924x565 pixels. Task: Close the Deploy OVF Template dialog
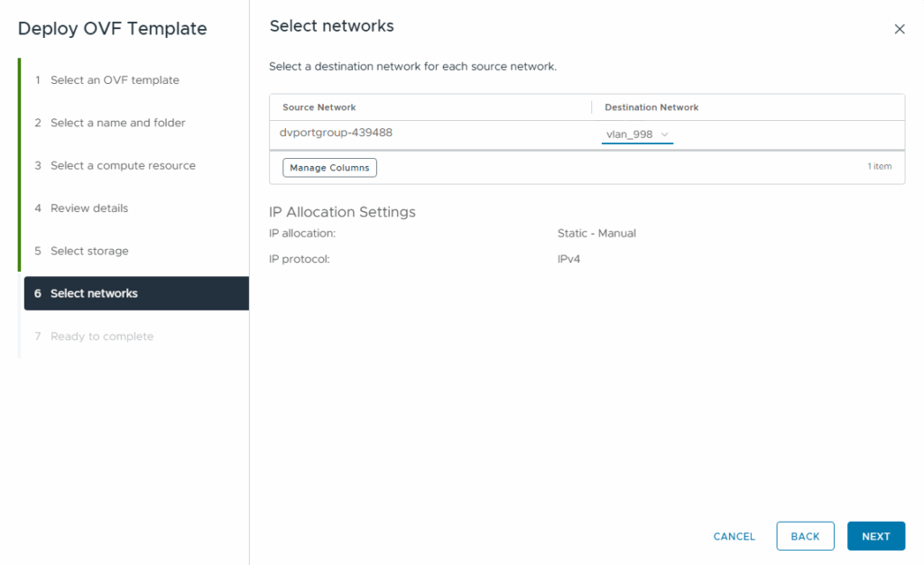(x=899, y=29)
